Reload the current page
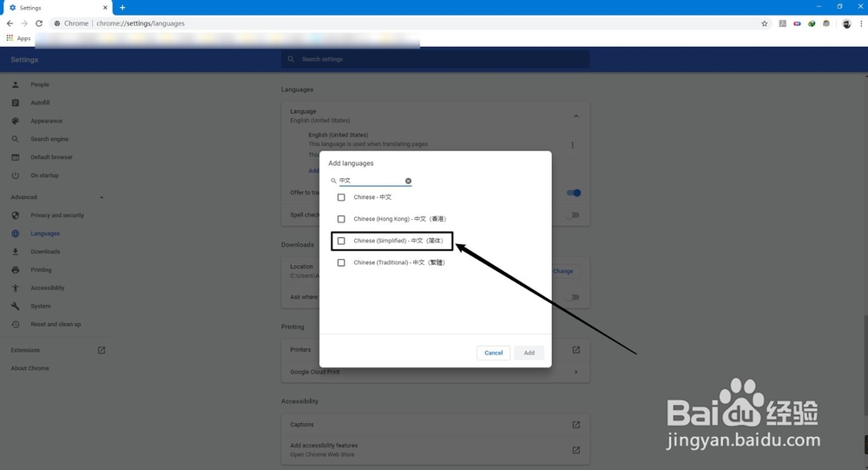 [39, 23]
